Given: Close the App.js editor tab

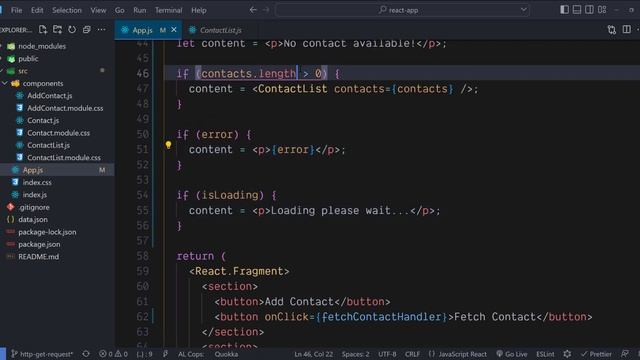Looking at the screenshot, I should (174, 30).
